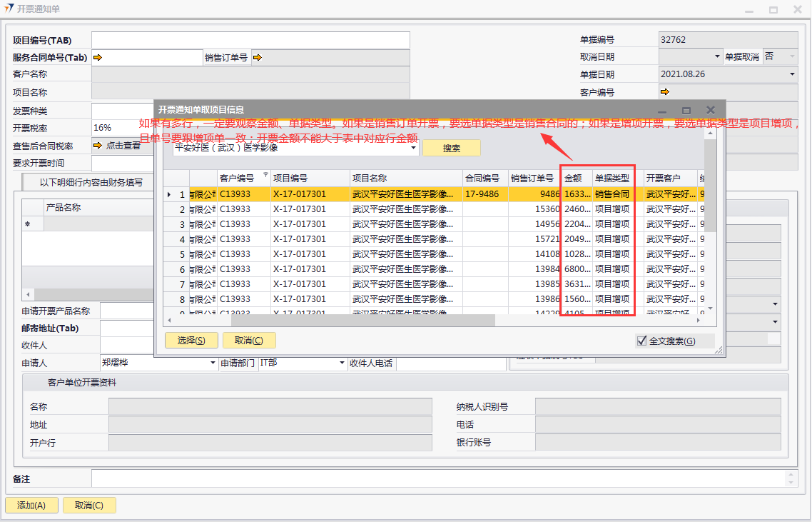Open the 单据日期 date dropdown
The height and width of the screenshot is (522, 812).
click(x=791, y=74)
